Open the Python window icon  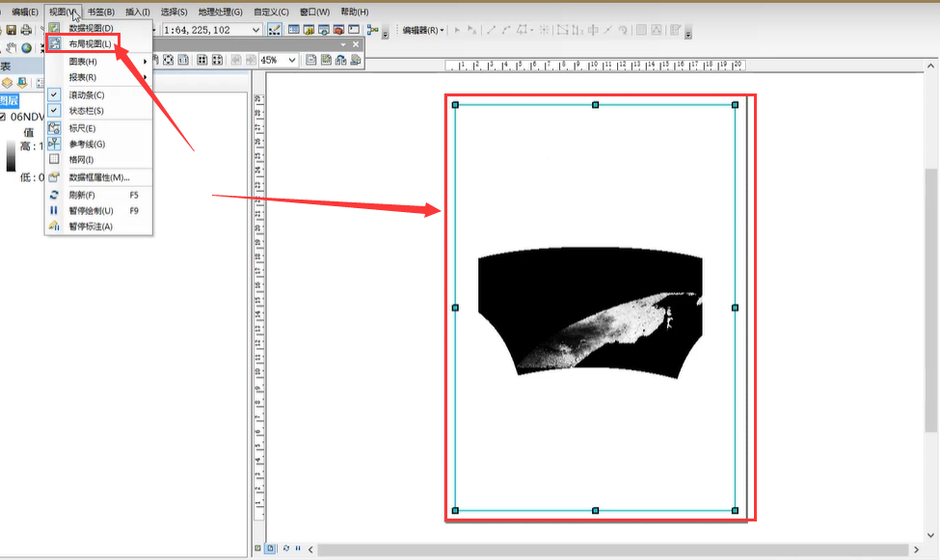point(354,29)
